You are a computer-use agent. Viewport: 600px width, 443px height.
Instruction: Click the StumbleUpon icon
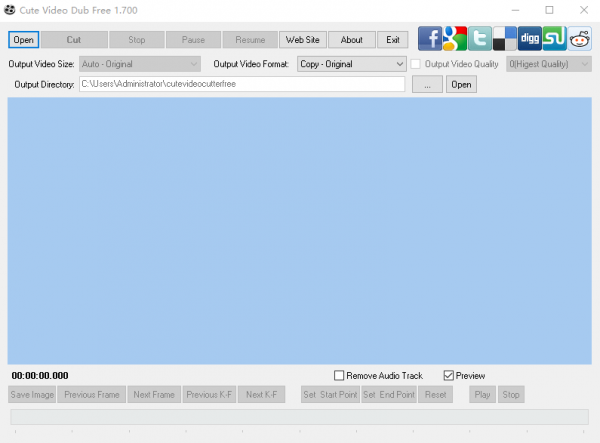[554, 39]
